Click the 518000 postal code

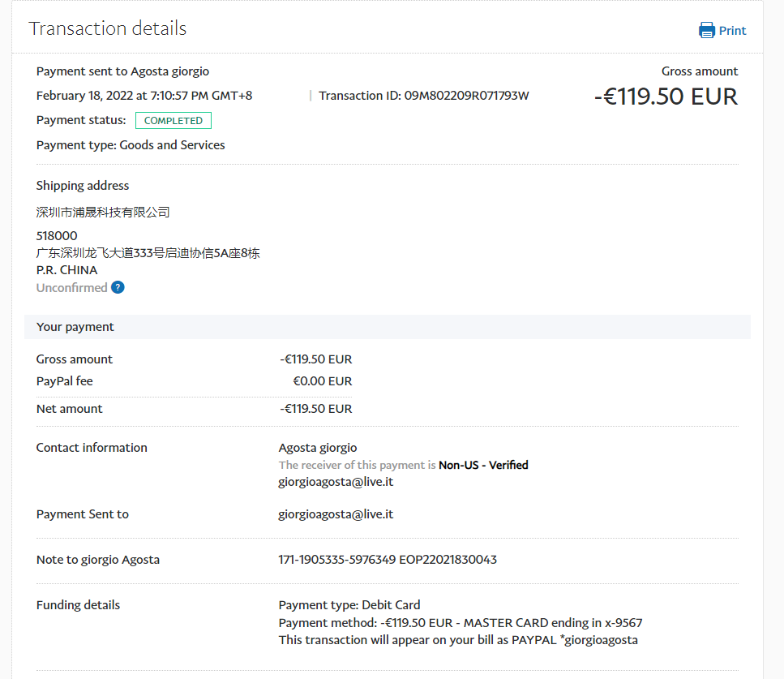coord(57,236)
